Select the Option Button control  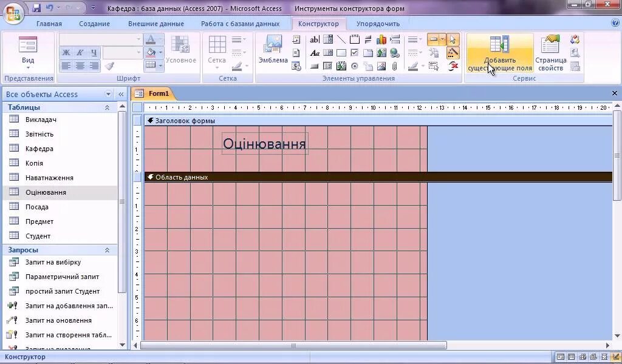point(355,66)
